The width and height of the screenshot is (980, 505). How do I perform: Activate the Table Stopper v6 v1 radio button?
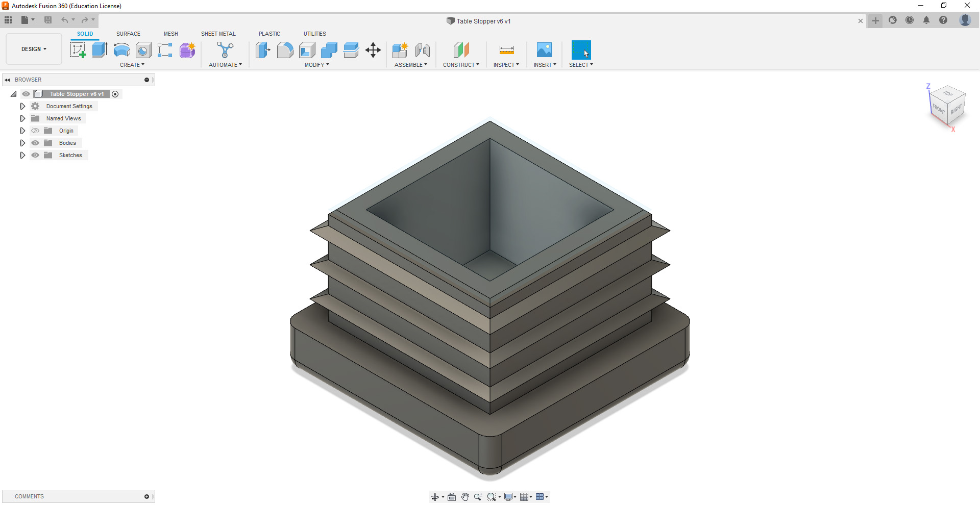[115, 94]
